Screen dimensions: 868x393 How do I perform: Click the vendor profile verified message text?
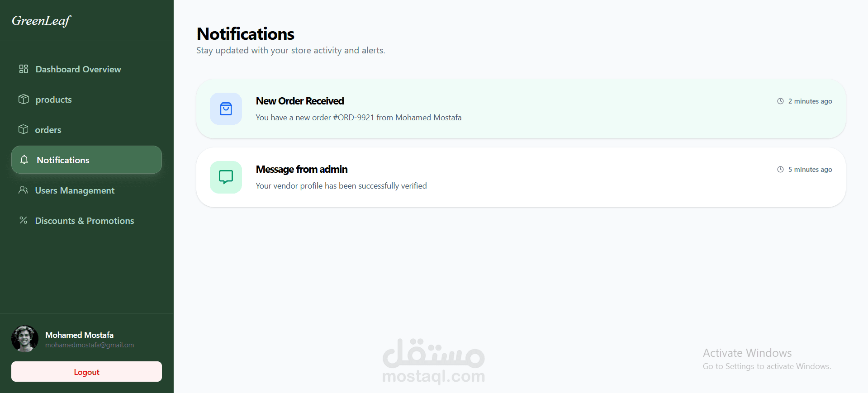pos(341,186)
